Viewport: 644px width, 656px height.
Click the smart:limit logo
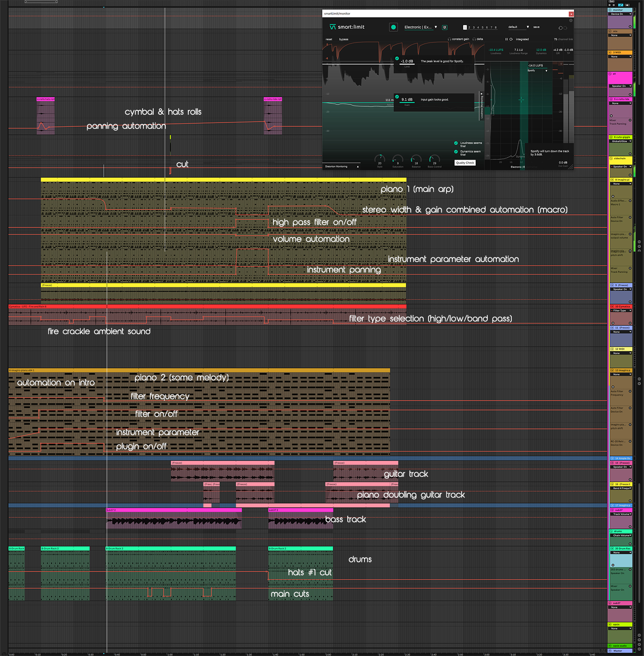coord(347,27)
